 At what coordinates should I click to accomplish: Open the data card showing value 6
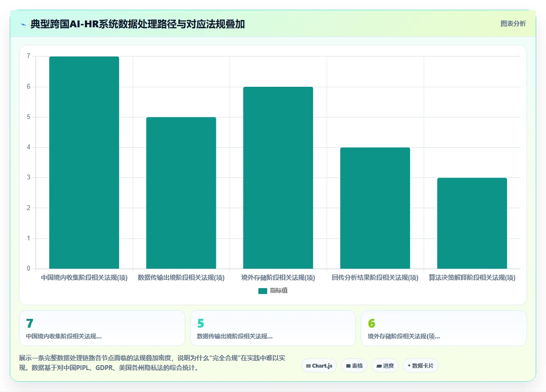click(x=444, y=328)
